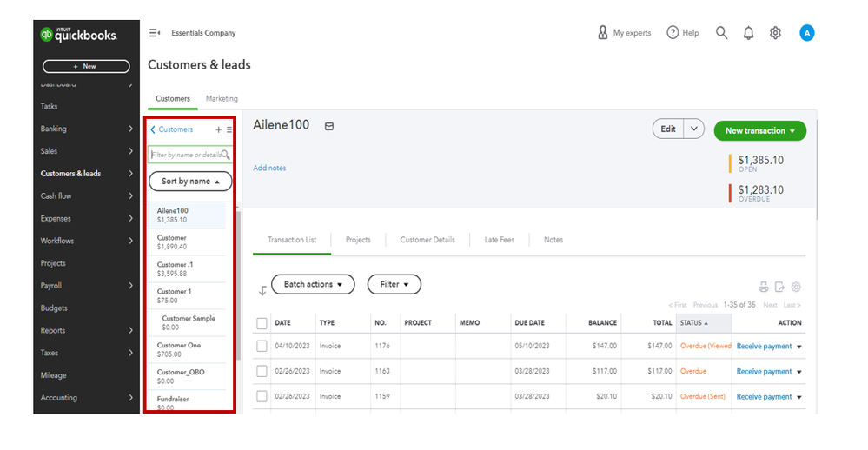
Task: Click the search magnifier icon
Action: coord(721,33)
